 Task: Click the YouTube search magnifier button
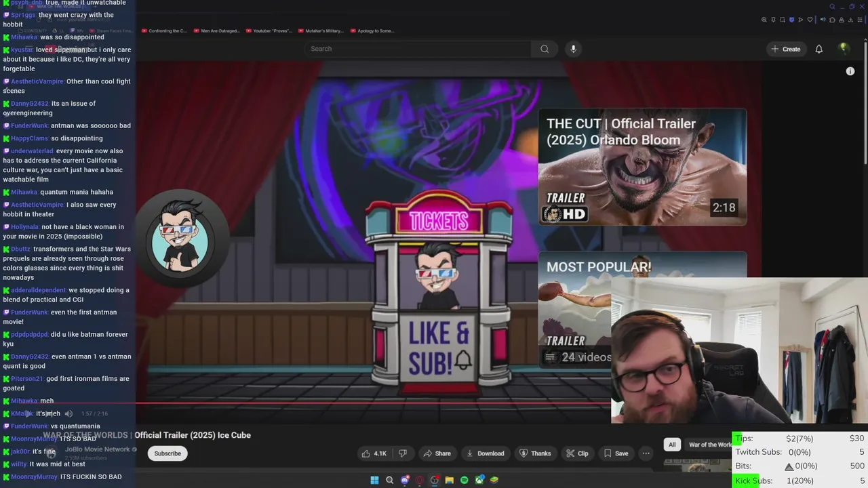click(545, 49)
